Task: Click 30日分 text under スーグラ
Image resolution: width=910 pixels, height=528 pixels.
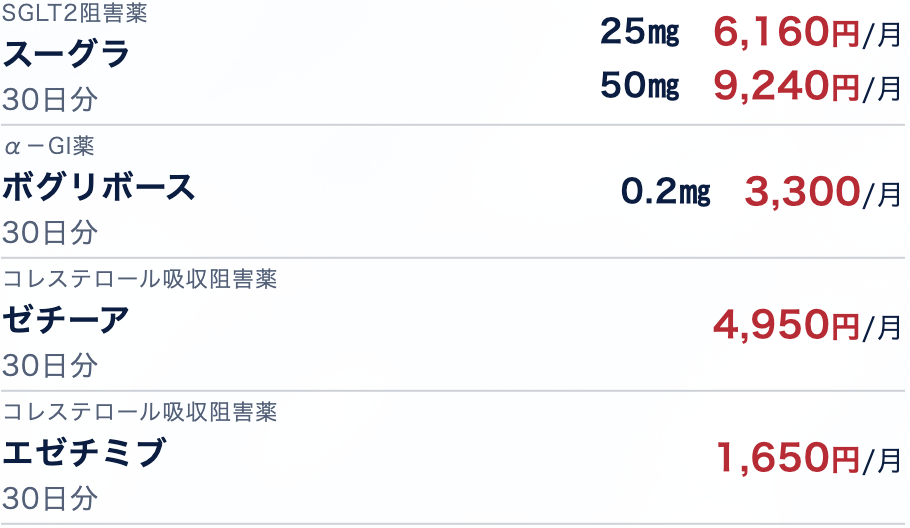Action: tap(50, 100)
